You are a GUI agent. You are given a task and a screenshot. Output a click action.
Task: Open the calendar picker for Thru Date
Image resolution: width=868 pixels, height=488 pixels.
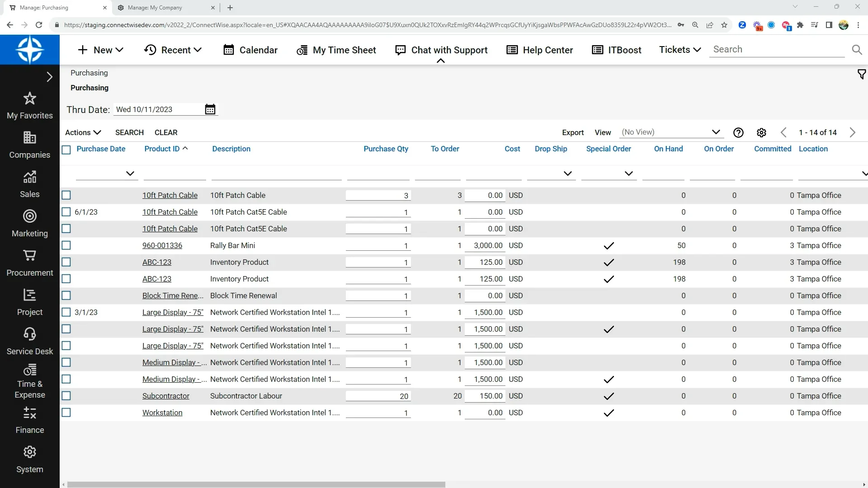click(x=210, y=109)
